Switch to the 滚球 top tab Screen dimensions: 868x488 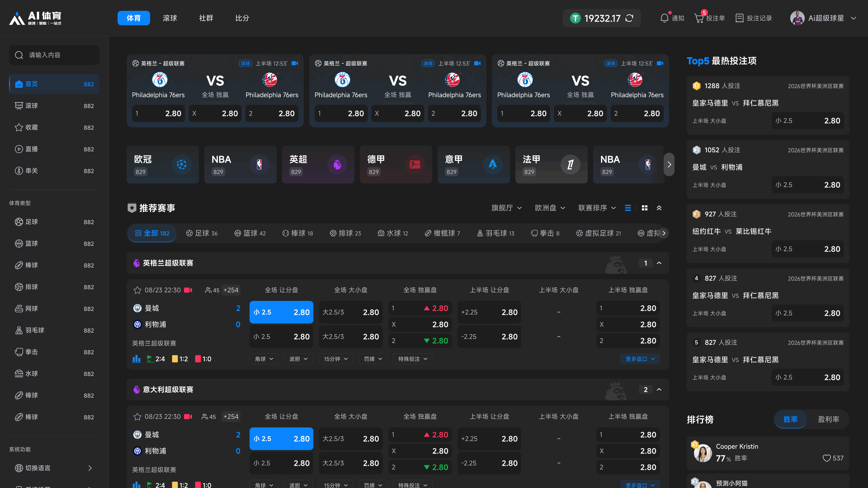point(170,18)
